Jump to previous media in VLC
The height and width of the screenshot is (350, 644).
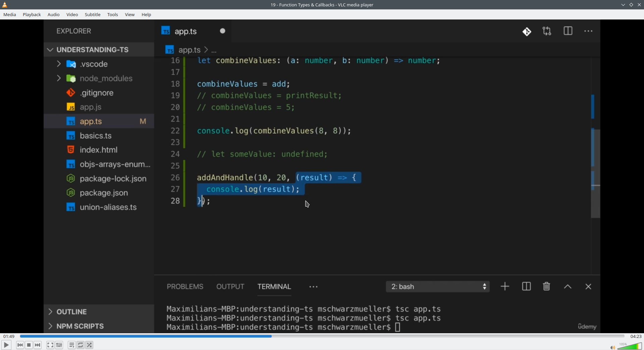coord(20,345)
